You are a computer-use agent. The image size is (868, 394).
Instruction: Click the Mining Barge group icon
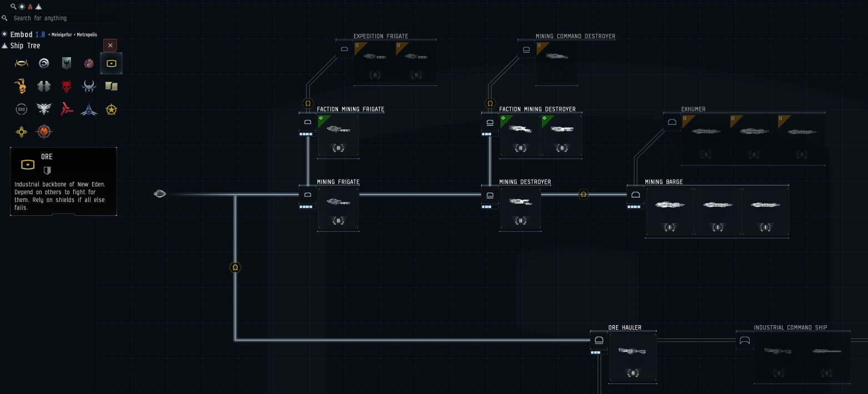click(x=636, y=195)
